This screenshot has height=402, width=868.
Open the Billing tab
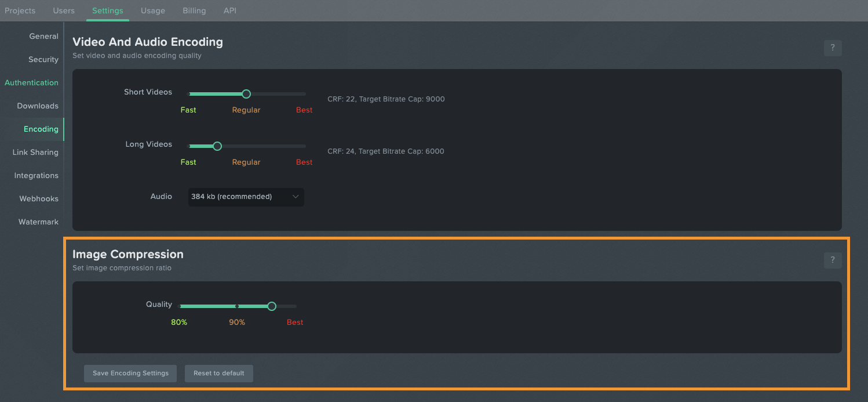194,10
